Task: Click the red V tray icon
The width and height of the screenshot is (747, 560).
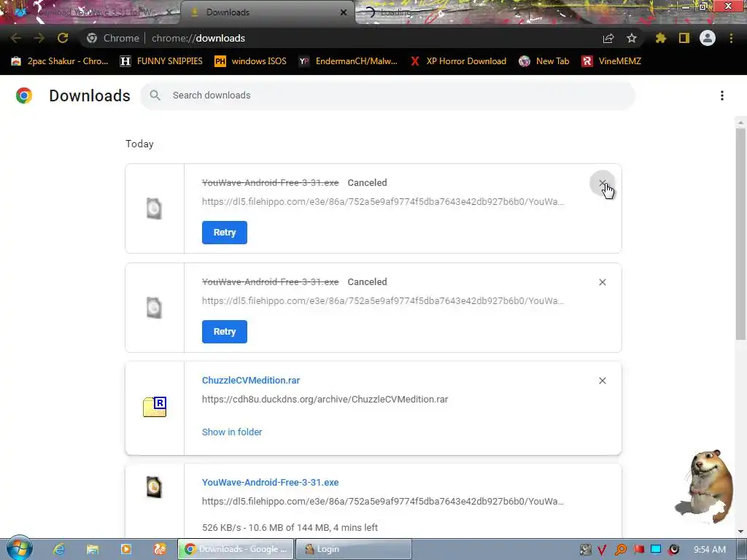Action: 602,550
